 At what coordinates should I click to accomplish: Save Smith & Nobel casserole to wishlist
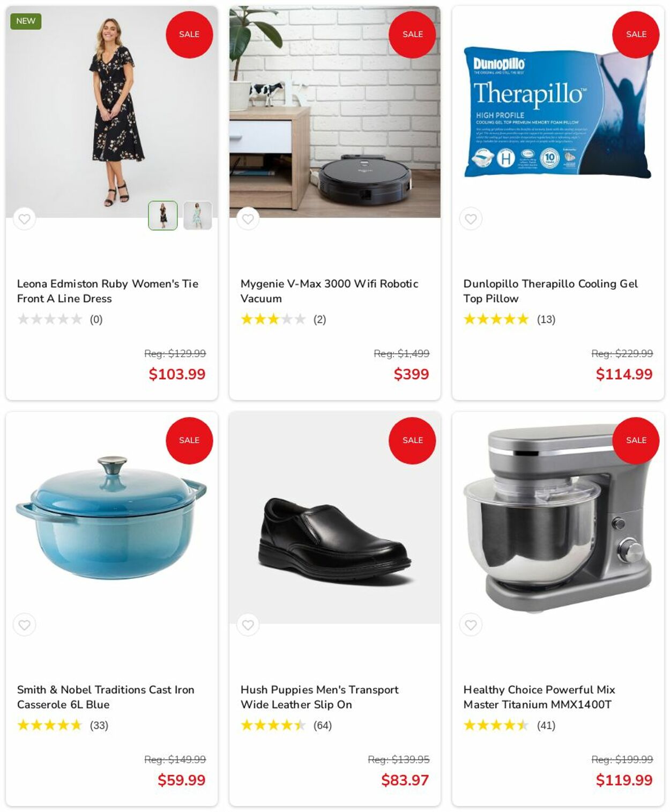(x=24, y=625)
